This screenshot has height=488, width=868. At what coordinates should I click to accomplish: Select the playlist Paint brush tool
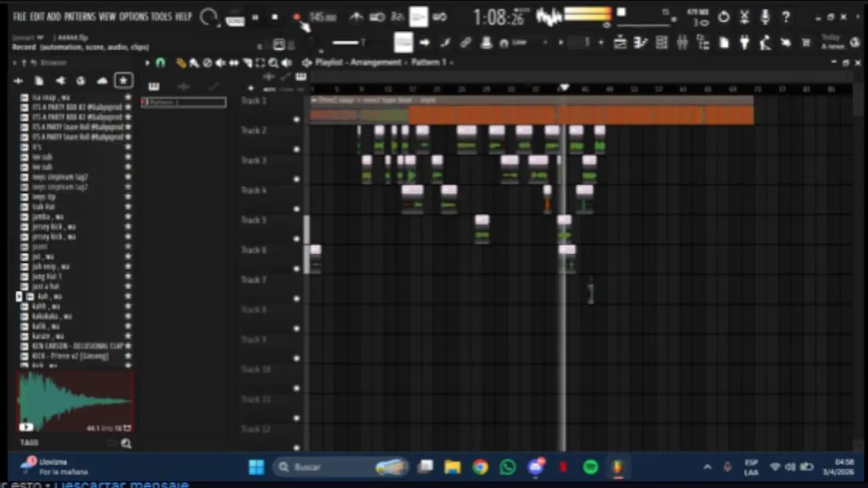click(x=194, y=63)
